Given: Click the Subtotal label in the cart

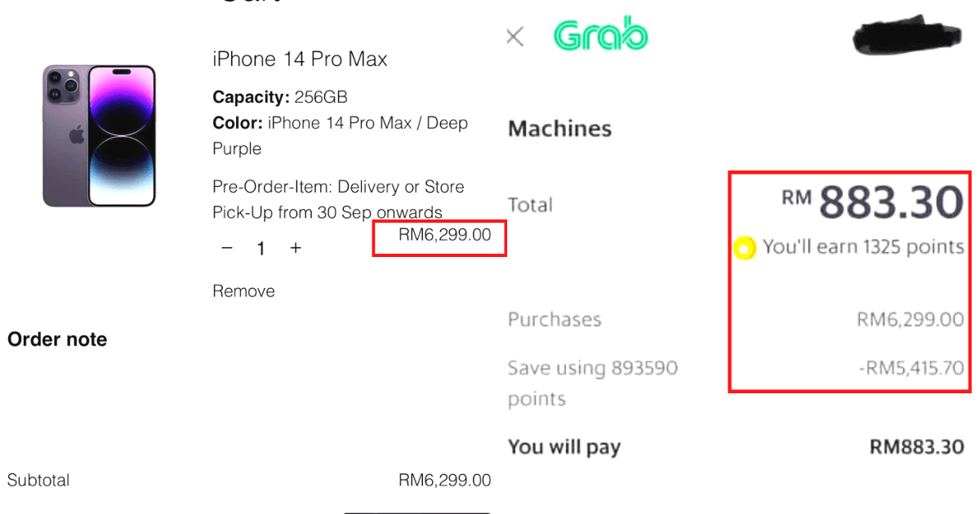Looking at the screenshot, I should (x=38, y=480).
